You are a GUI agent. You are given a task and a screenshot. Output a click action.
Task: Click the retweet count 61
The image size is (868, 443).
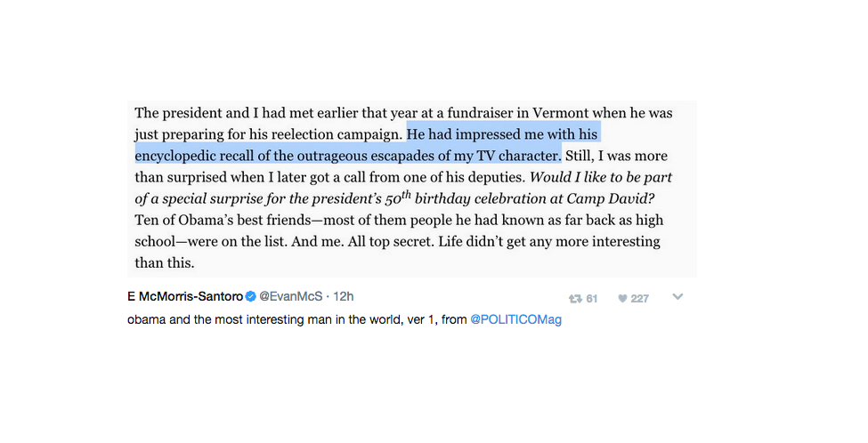592,299
